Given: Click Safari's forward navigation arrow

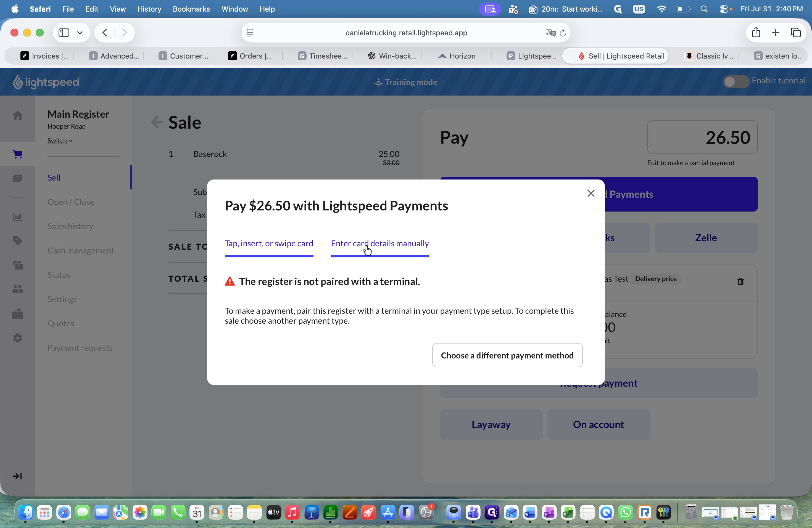Looking at the screenshot, I should (125, 32).
